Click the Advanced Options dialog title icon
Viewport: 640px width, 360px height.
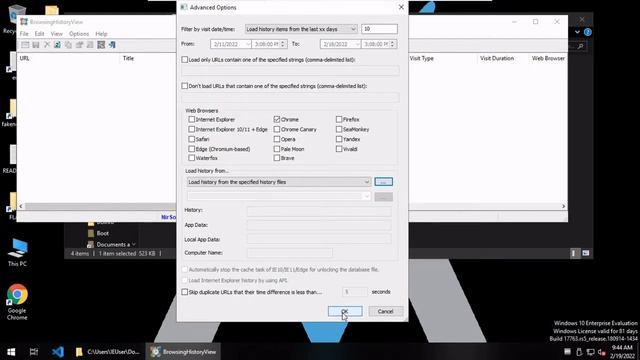pos(184,7)
